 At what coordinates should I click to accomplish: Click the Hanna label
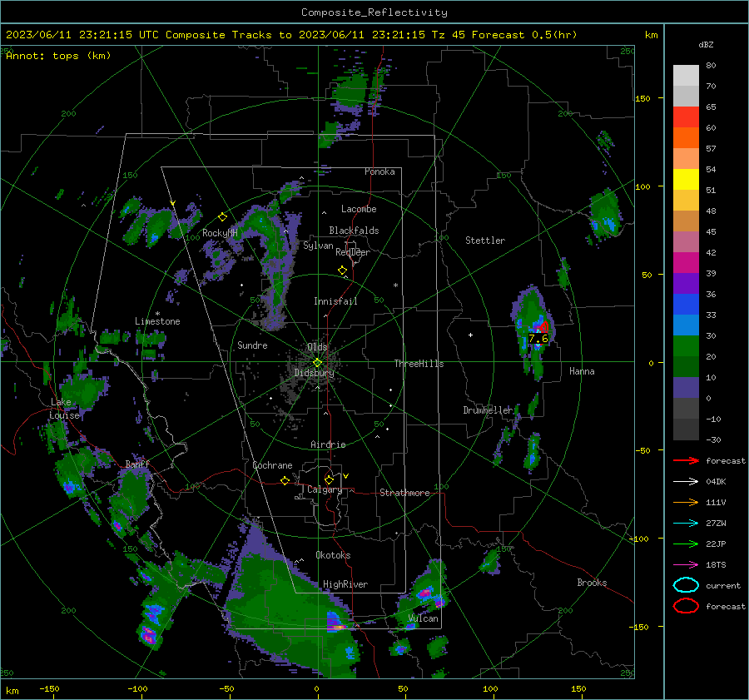coord(582,371)
